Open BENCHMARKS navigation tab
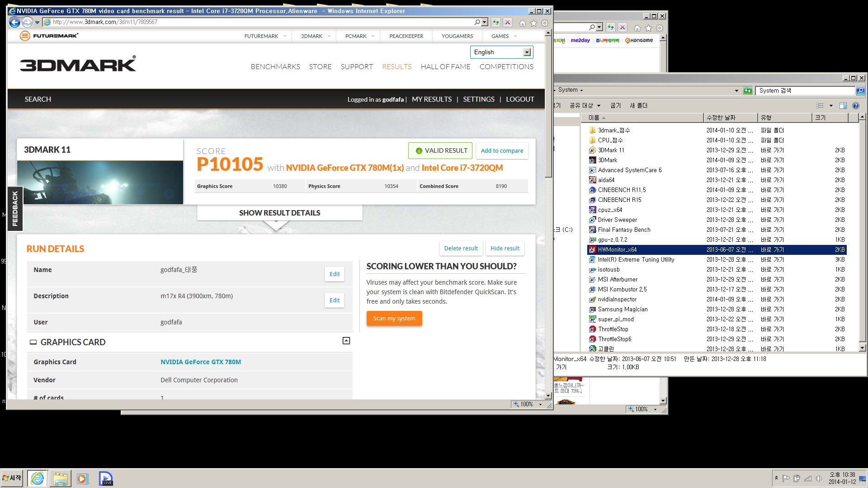The height and width of the screenshot is (488, 868). (x=275, y=67)
